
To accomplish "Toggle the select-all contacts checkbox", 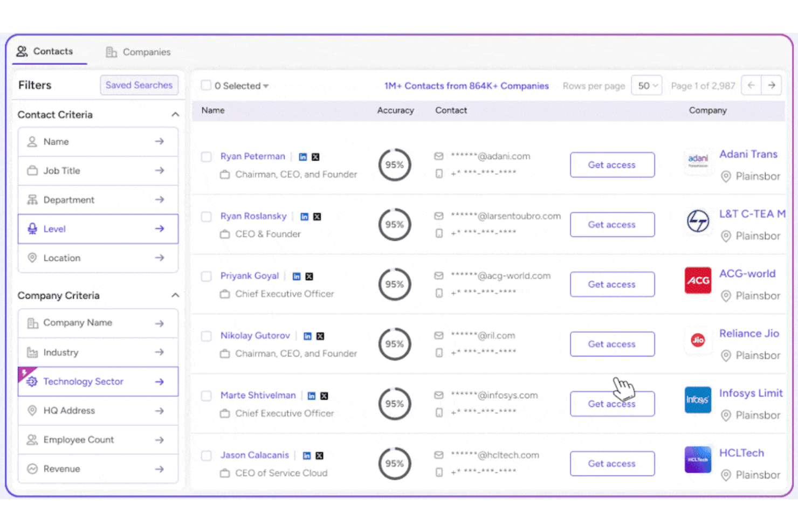I will (206, 85).
